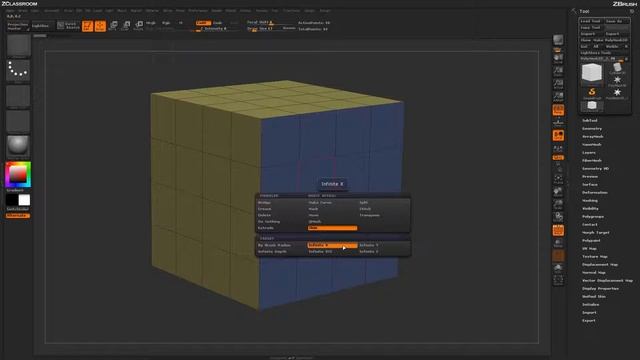This screenshot has width=640, height=360.
Task: Click Make PolyMesh3D button
Action: 610,40
